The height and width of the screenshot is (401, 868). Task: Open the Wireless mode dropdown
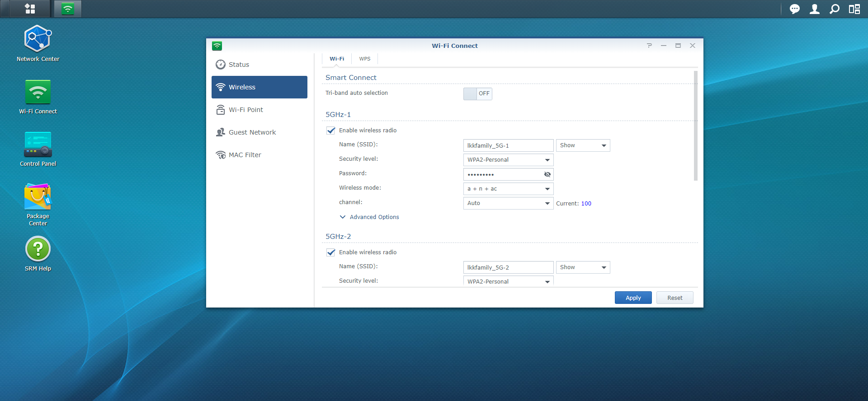[509, 189]
